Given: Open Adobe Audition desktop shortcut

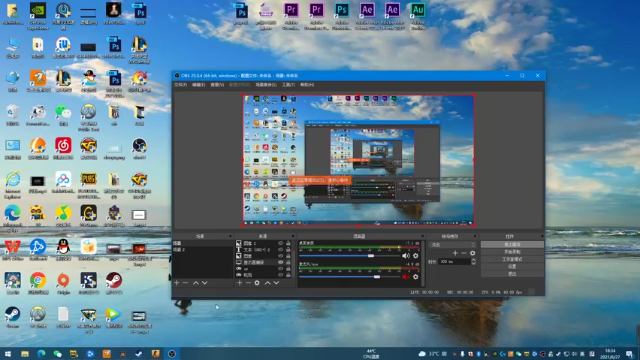Looking at the screenshot, I should [418, 16].
